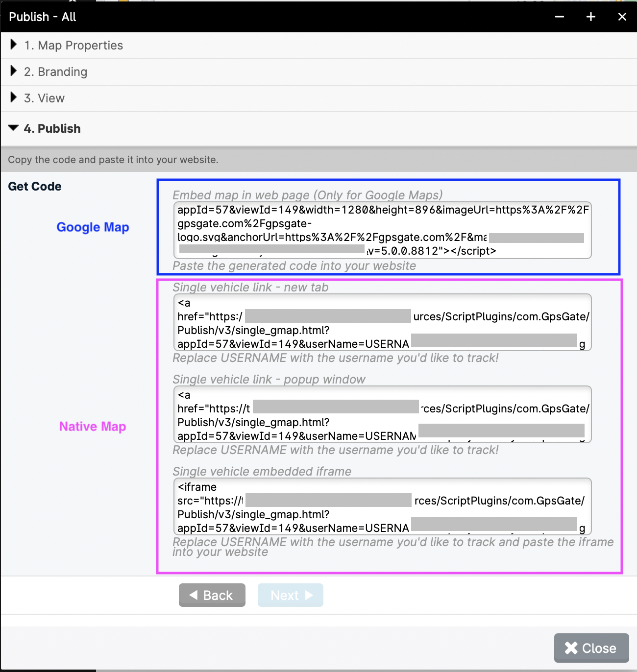Focus the Single vehicle embedded iframe code box
This screenshot has width=637, height=672.
[x=383, y=506]
